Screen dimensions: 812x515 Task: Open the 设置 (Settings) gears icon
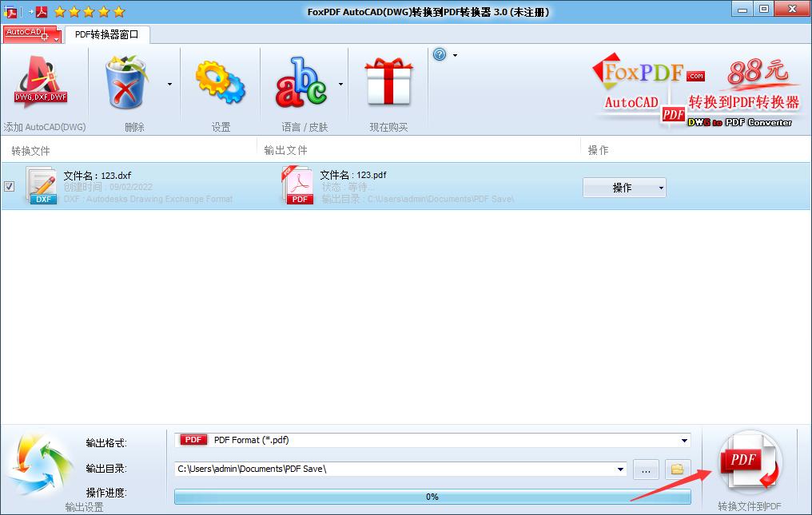pyautogui.click(x=218, y=82)
